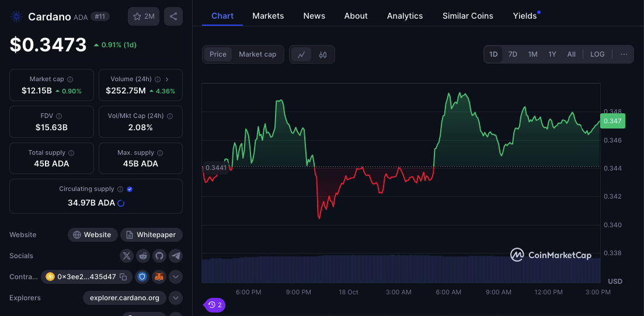Image resolution: width=644 pixels, height=316 pixels.
Task: Click Total supply info icon
Action: pos(71,153)
